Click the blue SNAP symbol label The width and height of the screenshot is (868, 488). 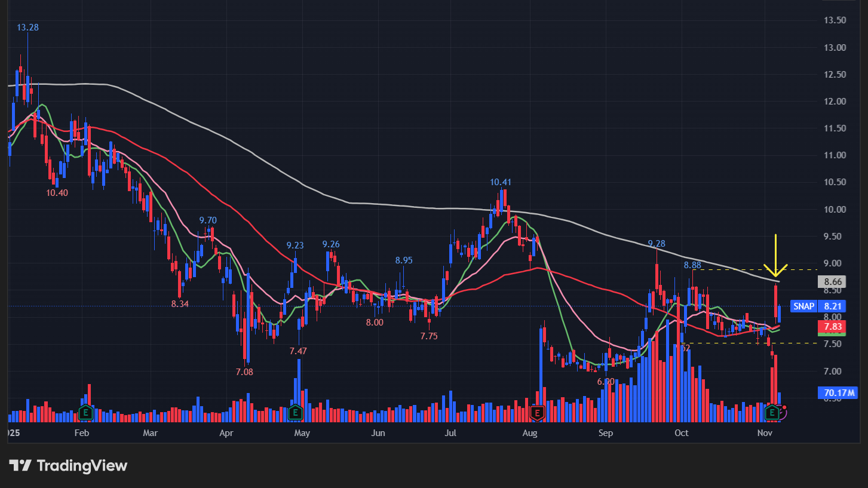[x=803, y=306]
